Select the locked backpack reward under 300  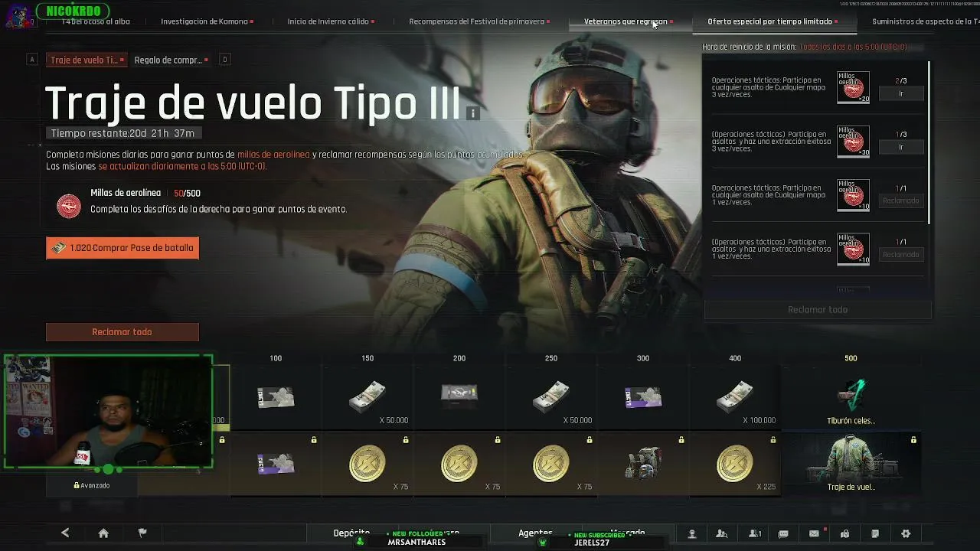tap(643, 464)
